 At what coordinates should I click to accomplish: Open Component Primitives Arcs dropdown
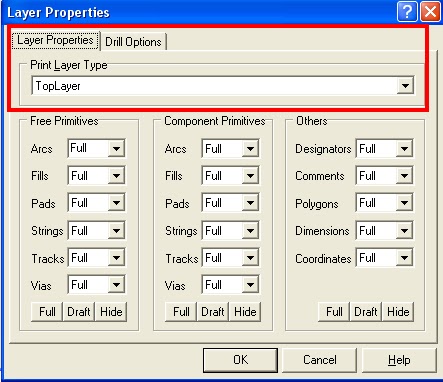tap(250, 148)
